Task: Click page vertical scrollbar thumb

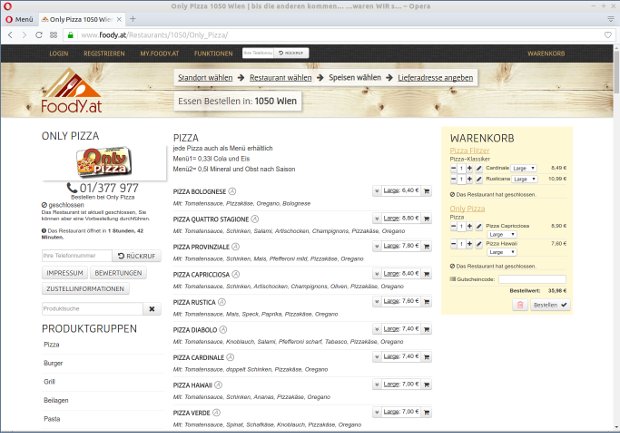Action: (616, 71)
